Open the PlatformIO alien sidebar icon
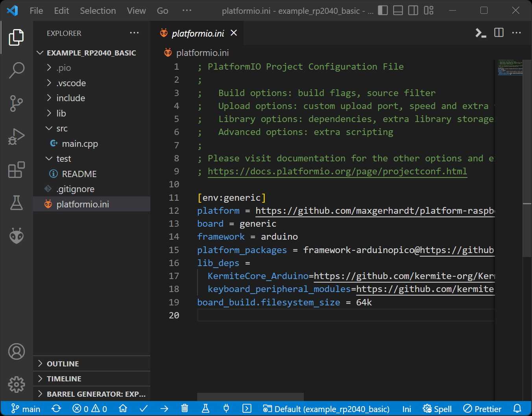The width and height of the screenshot is (532, 416). [x=17, y=236]
